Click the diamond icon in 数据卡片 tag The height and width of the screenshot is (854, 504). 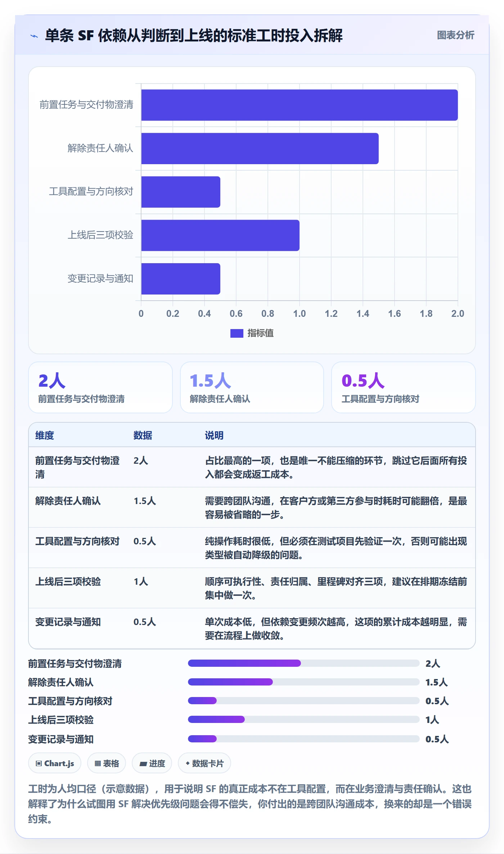[x=188, y=763]
